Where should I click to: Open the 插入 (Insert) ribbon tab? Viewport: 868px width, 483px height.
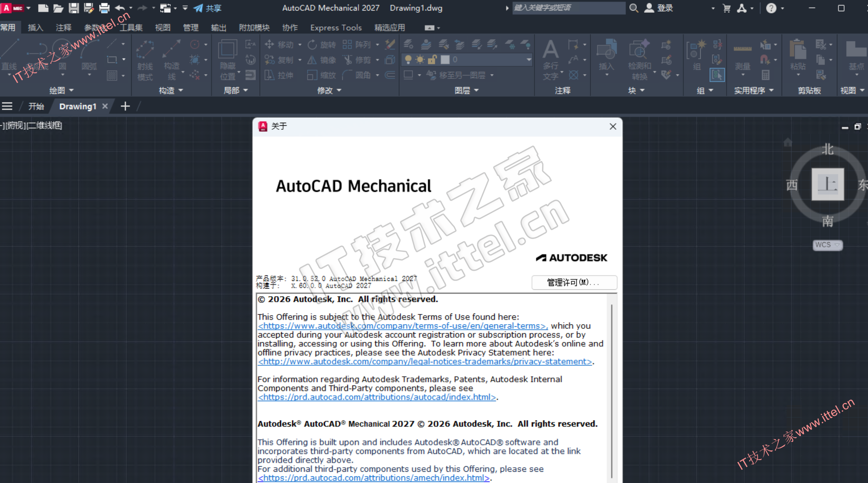point(35,27)
